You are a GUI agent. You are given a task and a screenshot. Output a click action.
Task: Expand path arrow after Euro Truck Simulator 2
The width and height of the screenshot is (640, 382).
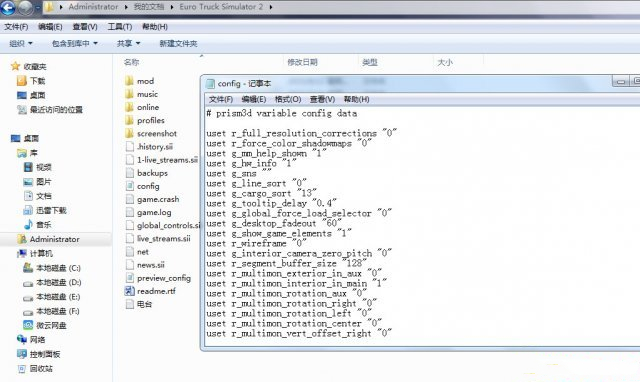(x=271, y=7)
